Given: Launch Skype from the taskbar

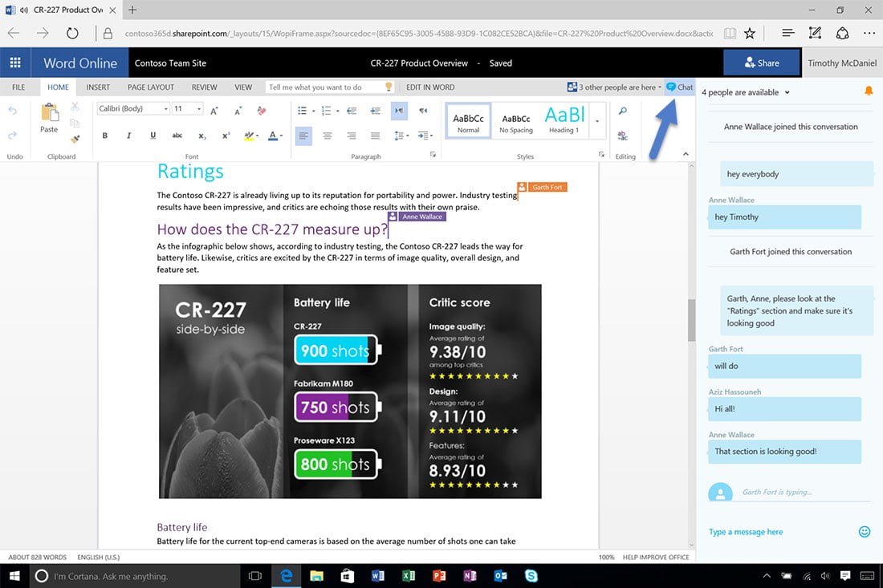Looking at the screenshot, I should (530, 575).
